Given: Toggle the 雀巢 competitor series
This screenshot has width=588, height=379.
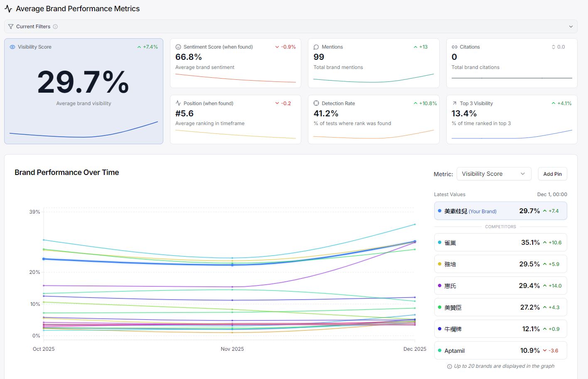Looking at the screenshot, I should click(x=500, y=243).
